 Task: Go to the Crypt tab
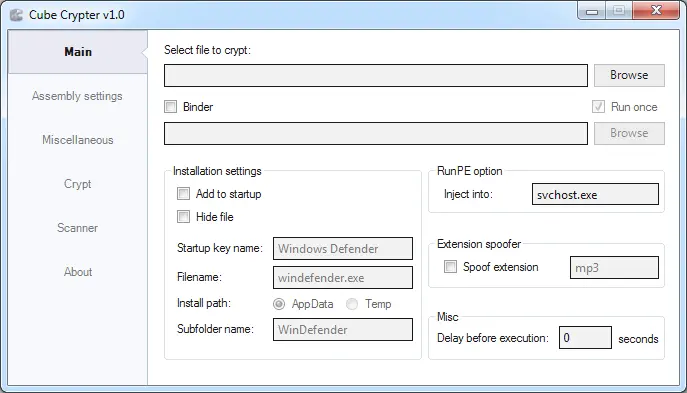pos(78,184)
